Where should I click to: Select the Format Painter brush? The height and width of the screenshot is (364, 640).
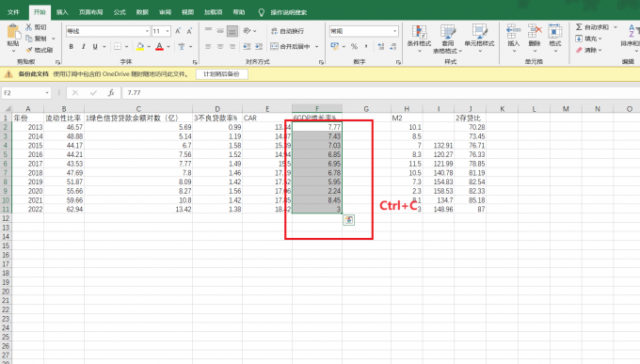point(28,50)
